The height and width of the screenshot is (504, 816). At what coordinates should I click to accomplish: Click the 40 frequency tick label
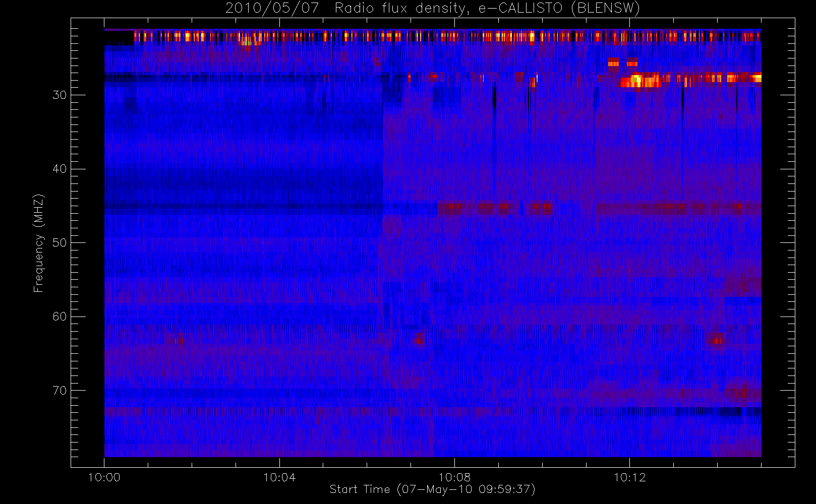point(60,169)
